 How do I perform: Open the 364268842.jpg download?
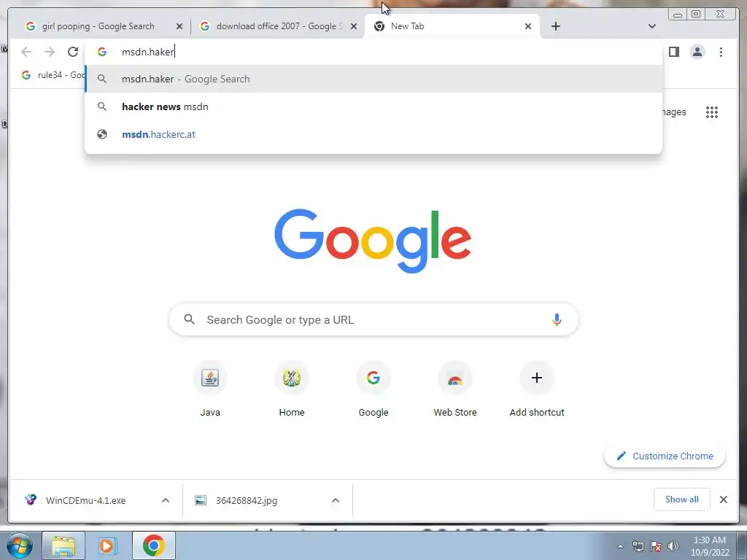247,500
